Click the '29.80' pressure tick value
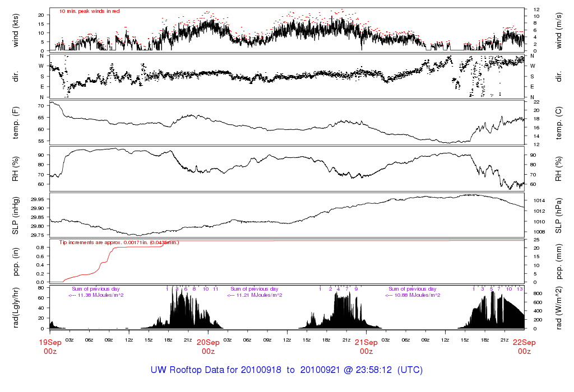This screenshot has height=392, width=574. [x=38, y=226]
